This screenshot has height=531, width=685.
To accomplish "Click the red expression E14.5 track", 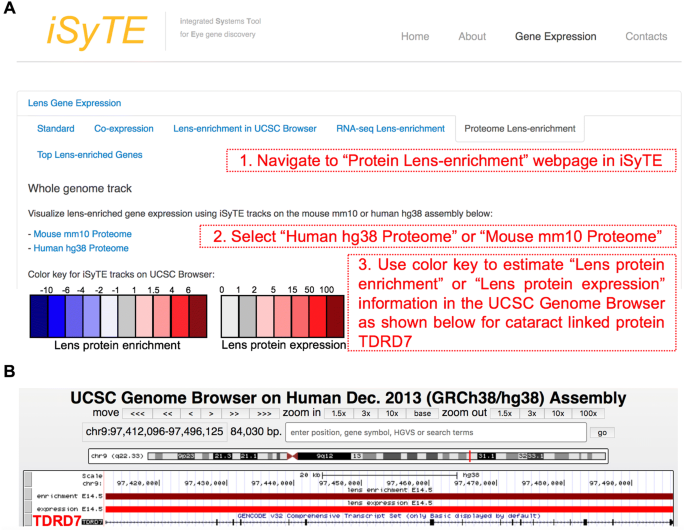I will (x=389, y=509).
